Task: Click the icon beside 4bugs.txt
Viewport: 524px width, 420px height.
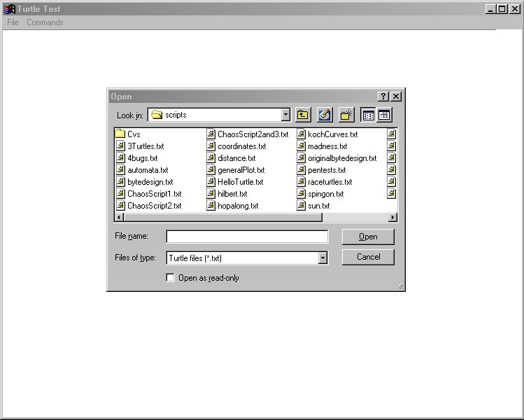Action: coord(120,157)
